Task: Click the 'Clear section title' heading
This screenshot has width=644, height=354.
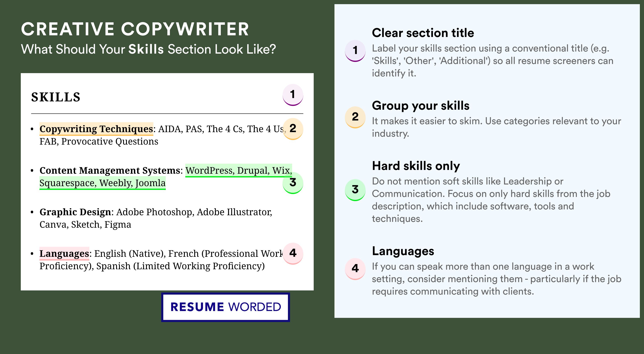Action: pyautogui.click(x=423, y=33)
